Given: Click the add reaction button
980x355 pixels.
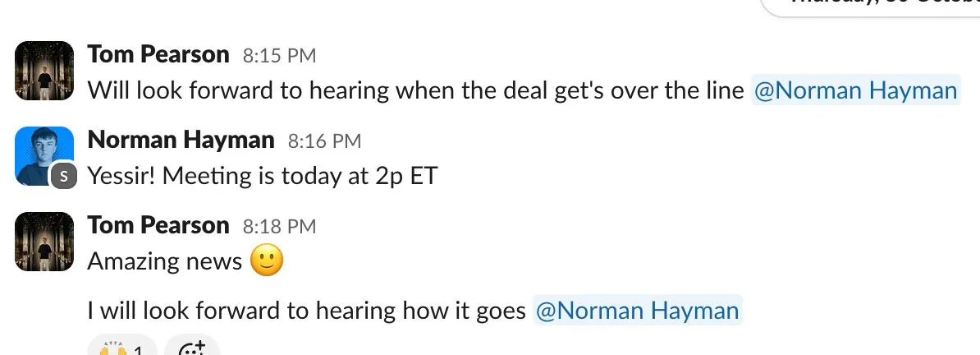Looking at the screenshot, I should [192, 348].
